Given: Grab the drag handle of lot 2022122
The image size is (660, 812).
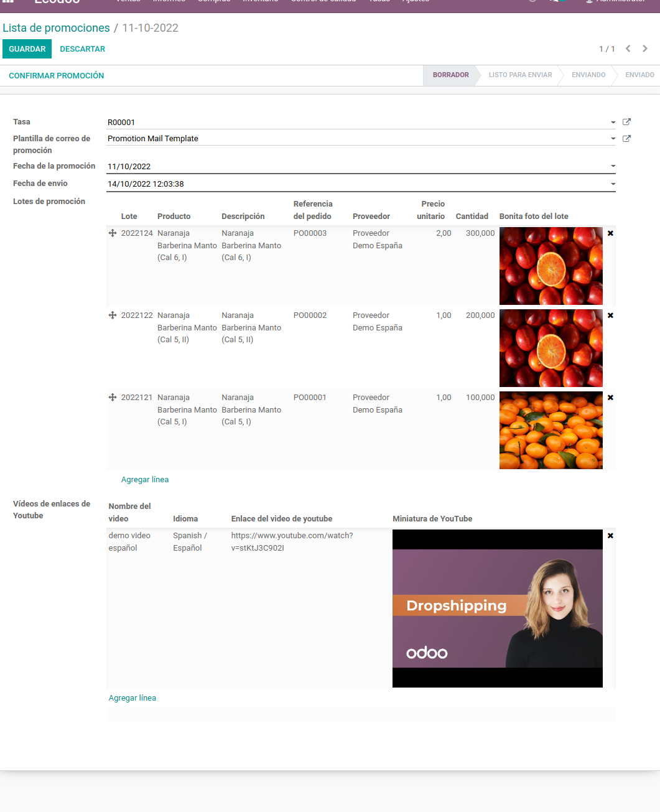Looking at the screenshot, I should [113, 315].
